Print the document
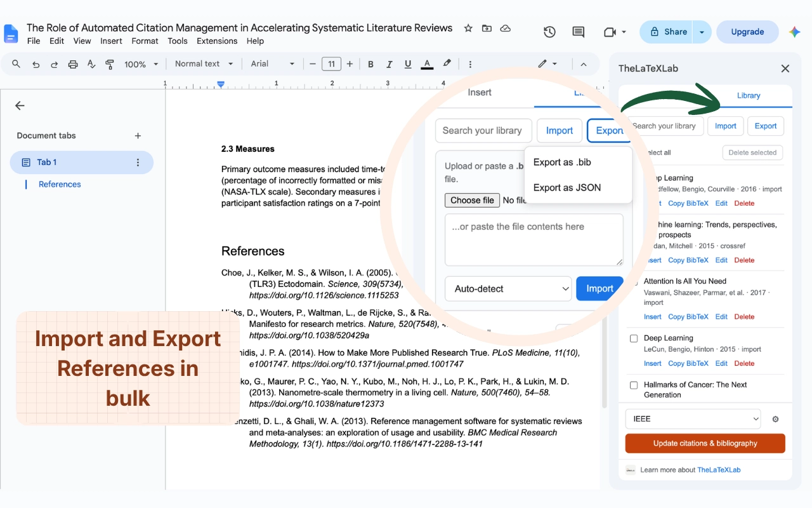The image size is (812, 508). (x=73, y=64)
